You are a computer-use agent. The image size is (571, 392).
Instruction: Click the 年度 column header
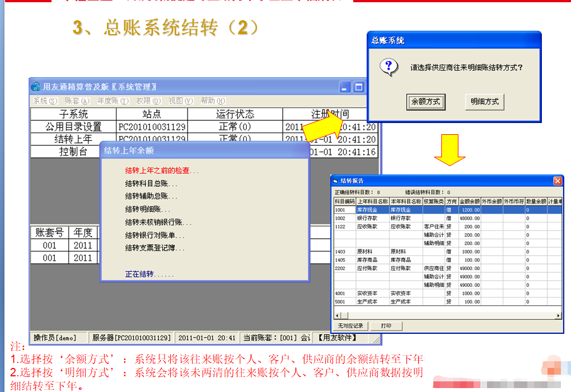point(83,233)
